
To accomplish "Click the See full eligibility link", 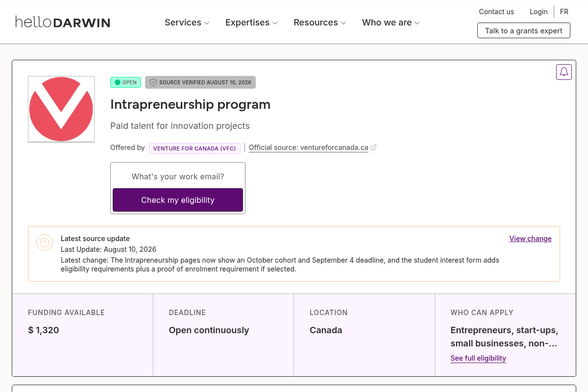I will click(x=478, y=358).
